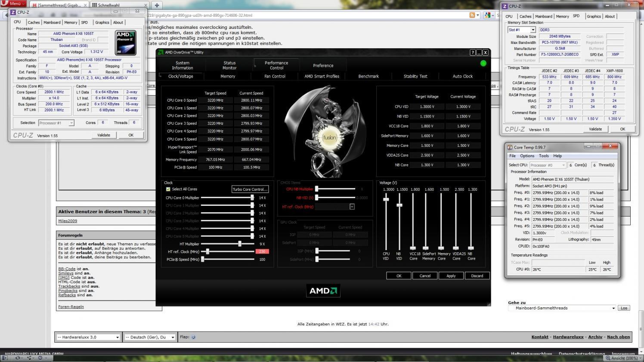Viewport: 644px width, 362px height.
Task: Click Turbo Core Control button
Action: pyautogui.click(x=250, y=189)
